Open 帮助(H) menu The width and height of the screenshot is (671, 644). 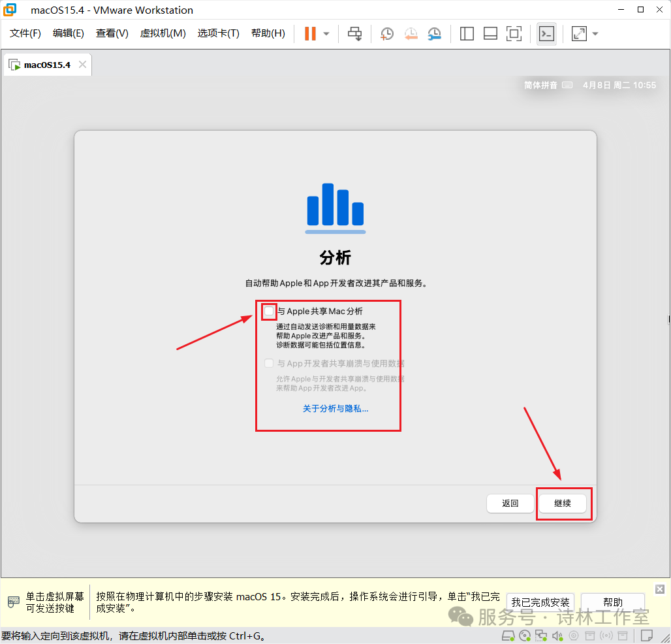[268, 33]
